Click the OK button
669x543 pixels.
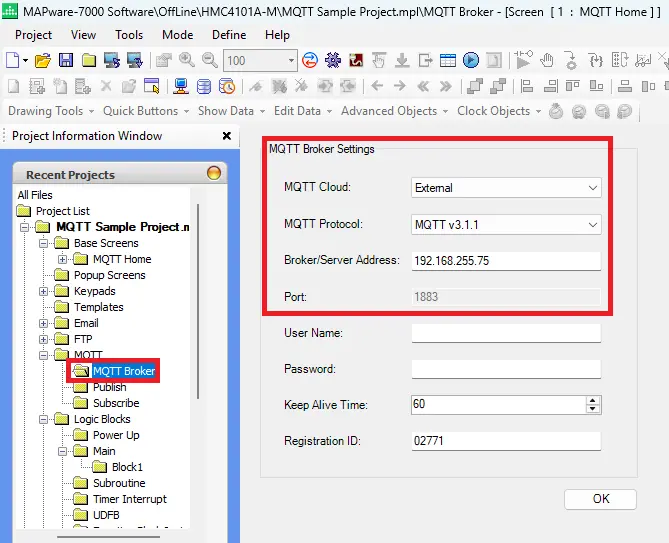(x=600, y=499)
